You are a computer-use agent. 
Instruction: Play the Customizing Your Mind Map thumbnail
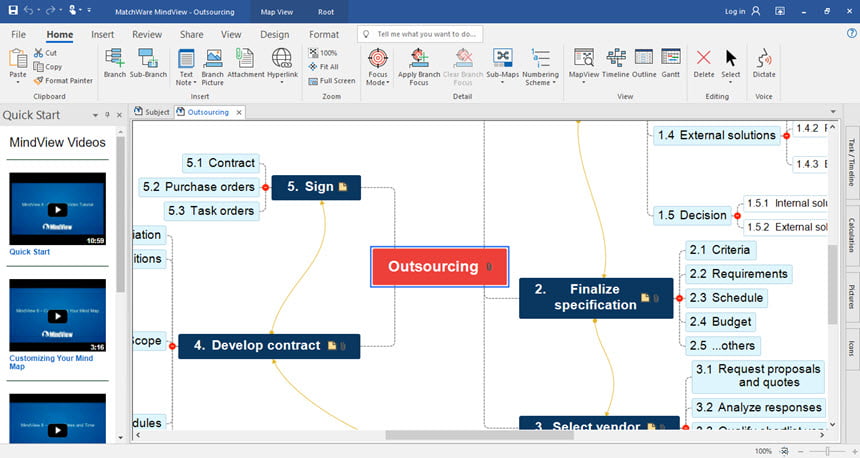click(58, 315)
